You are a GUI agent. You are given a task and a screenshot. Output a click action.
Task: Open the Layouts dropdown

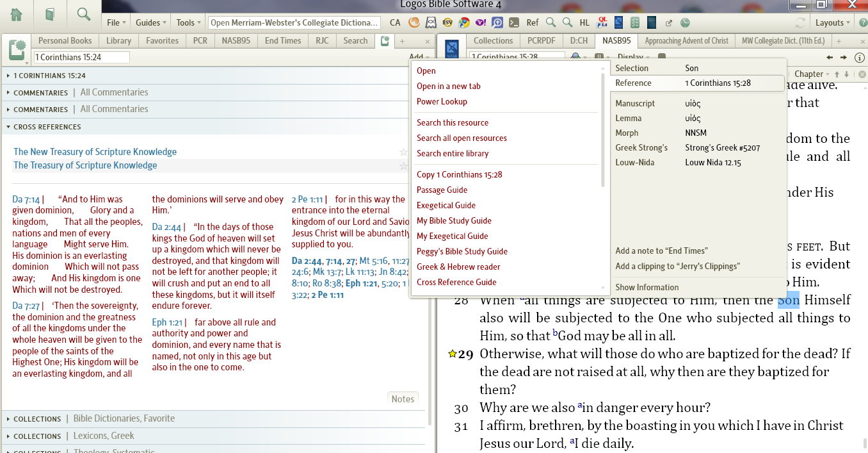[833, 22]
